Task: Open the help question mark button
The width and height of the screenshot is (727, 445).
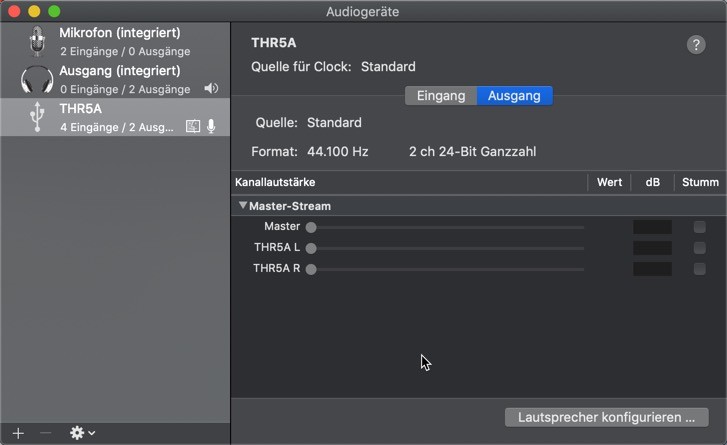Action: [696, 45]
